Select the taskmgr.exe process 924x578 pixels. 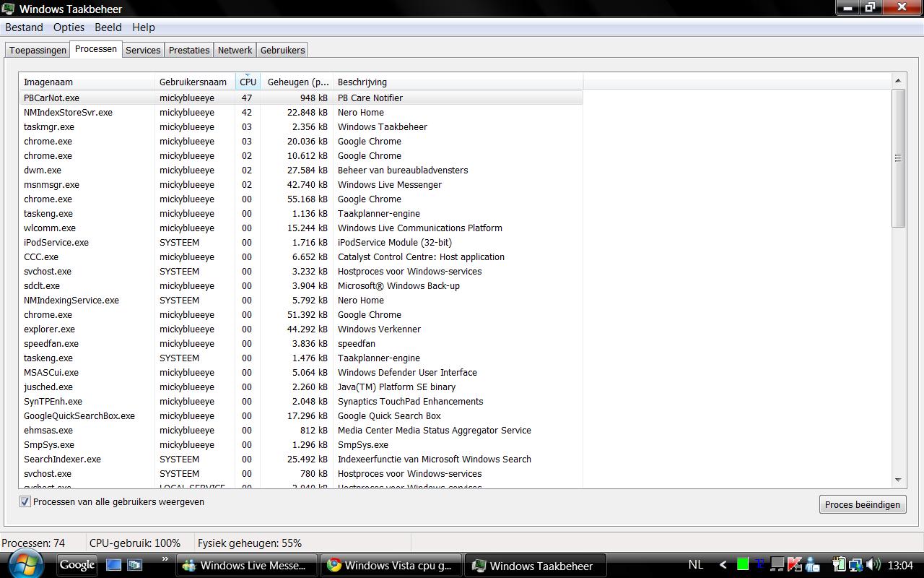[x=301, y=126]
